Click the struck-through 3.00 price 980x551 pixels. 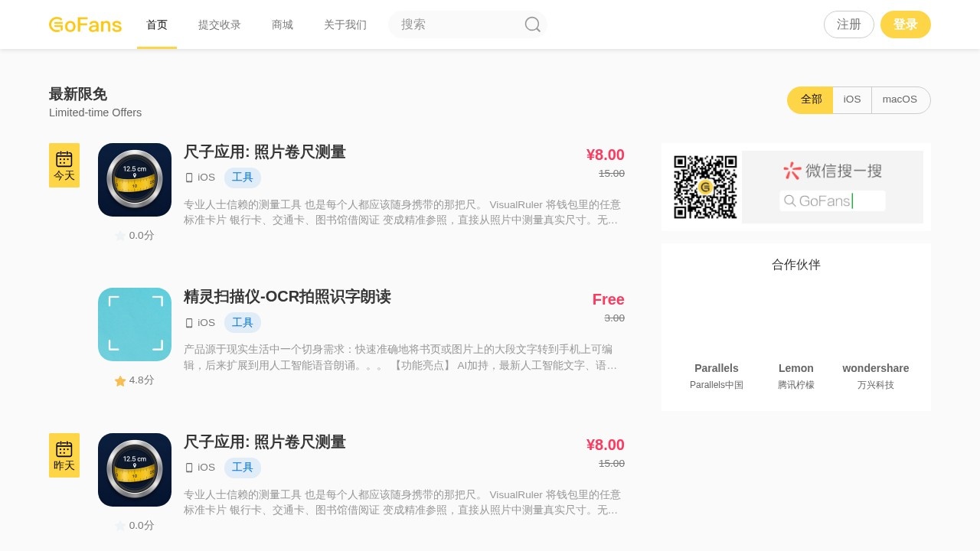coord(615,318)
